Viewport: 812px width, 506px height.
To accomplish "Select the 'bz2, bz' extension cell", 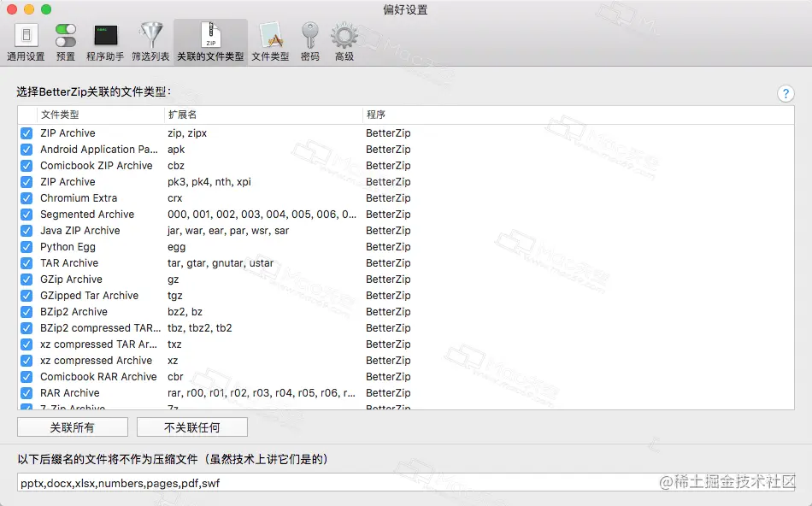I will tap(185, 312).
